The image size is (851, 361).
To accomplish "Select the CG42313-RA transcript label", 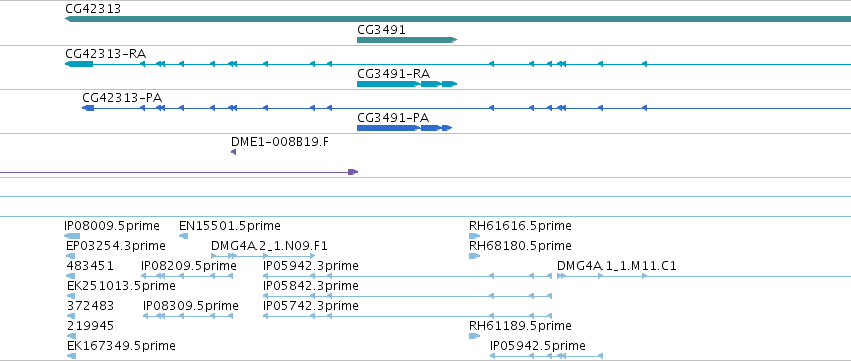I will (105, 54).
